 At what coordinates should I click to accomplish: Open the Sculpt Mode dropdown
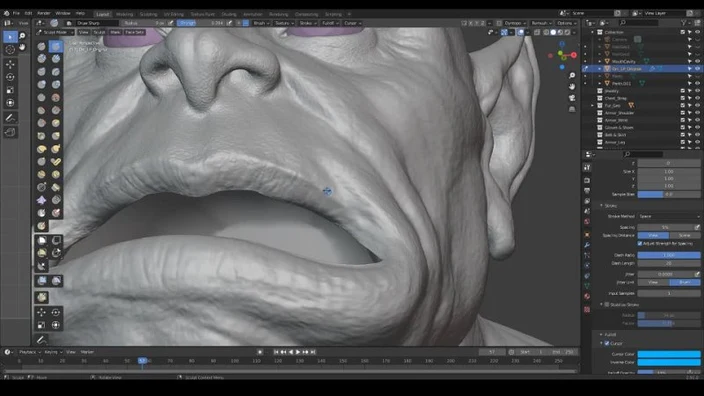55,32
